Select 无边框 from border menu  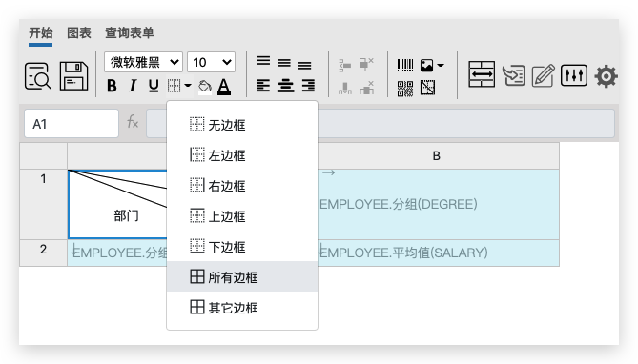click(x=242, y=125)
